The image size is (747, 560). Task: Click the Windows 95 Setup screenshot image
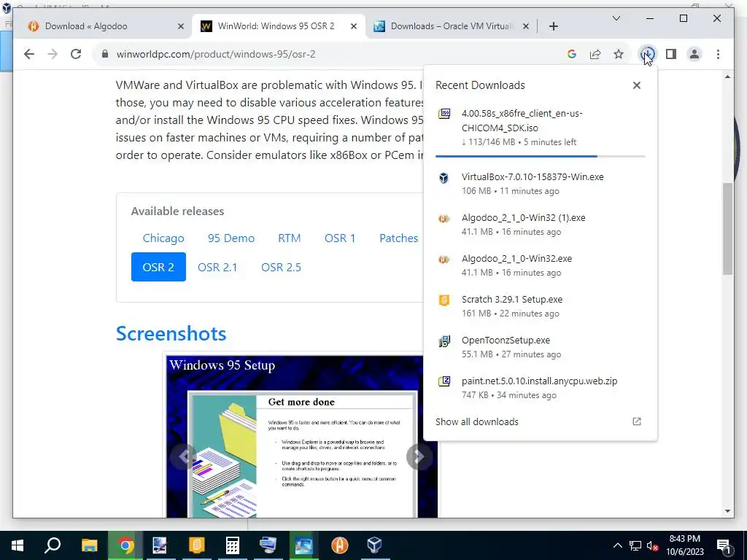(x=301, y=436)
